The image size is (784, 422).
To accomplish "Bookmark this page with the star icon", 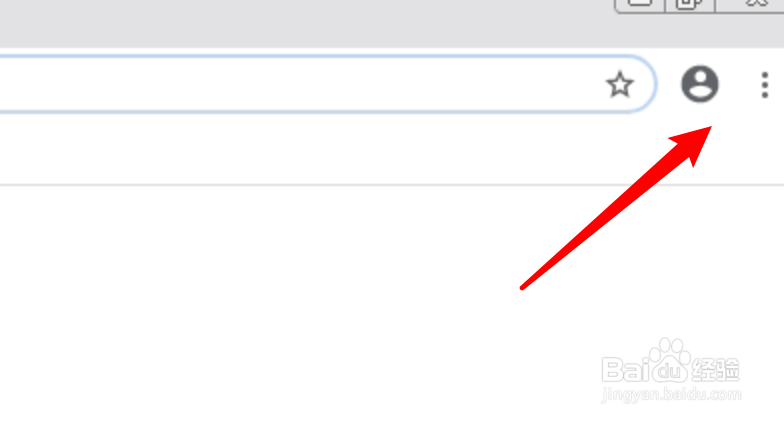I will click(x=620, y=84).
